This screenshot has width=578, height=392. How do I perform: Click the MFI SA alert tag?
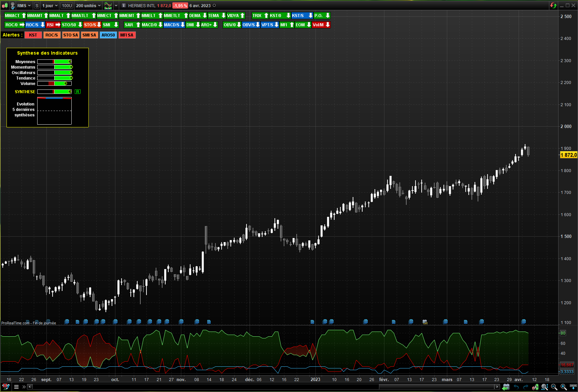[x=127, y=35]
